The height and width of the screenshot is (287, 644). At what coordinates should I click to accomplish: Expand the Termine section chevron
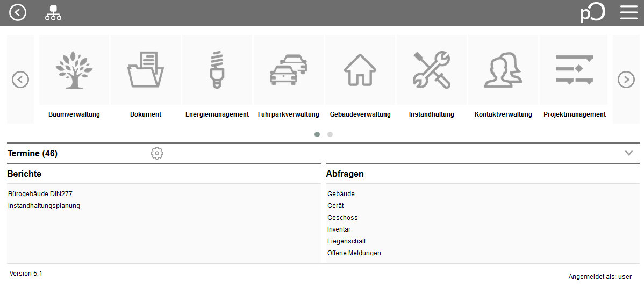point(629,153)
